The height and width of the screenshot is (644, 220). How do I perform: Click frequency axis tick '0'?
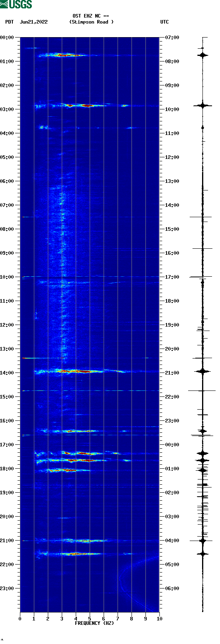coord(20,619)
